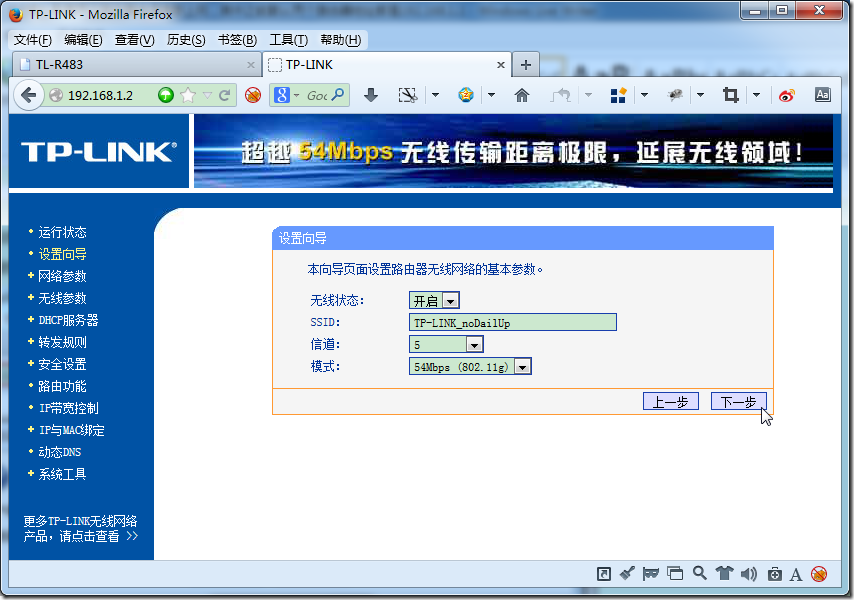The height and width of the screenshot is (600, 854).
Task: Open the 信道 channel dropdown showing 5
Action: pyautogui.click(x=446, y=345)
